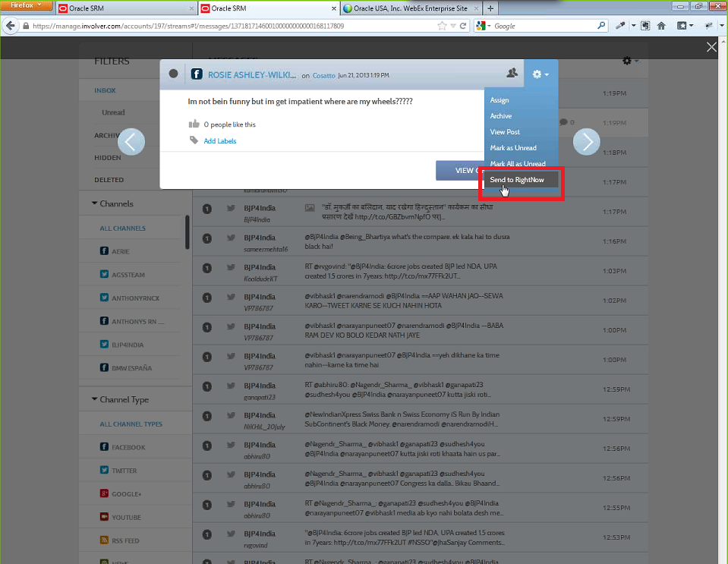
Task: Toggle the read status circle on message
Action: (x=173, y=74)
